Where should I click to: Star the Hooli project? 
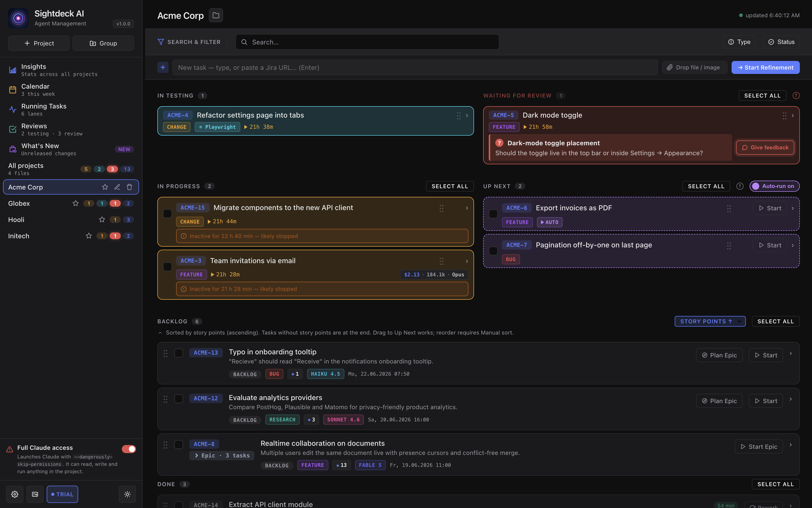coord(102,220)
